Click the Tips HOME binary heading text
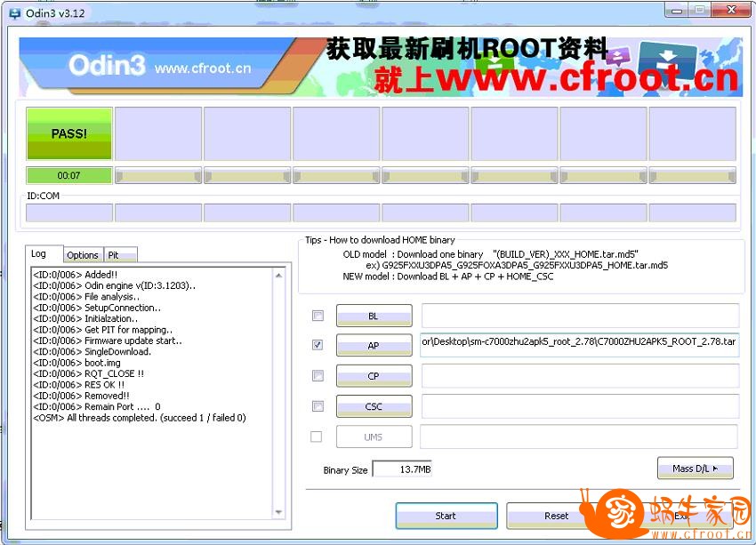The image size is (756, 545). click(380, 240)
